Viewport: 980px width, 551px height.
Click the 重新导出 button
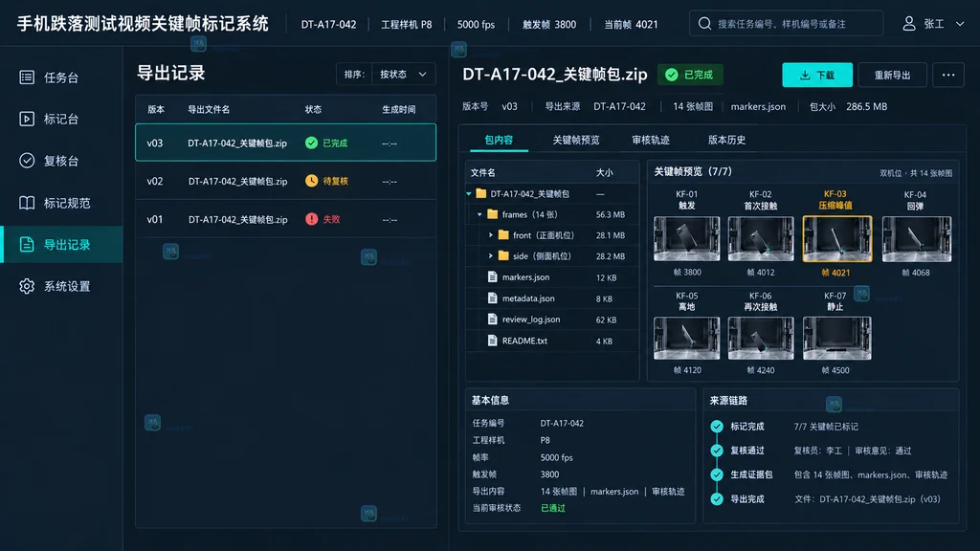892,75
